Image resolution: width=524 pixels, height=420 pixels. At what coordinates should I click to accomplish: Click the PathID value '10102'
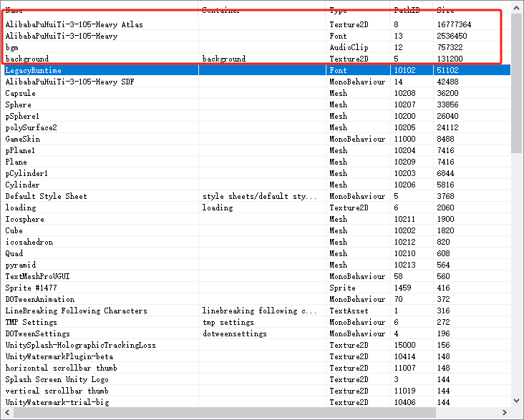coord(404,70)
